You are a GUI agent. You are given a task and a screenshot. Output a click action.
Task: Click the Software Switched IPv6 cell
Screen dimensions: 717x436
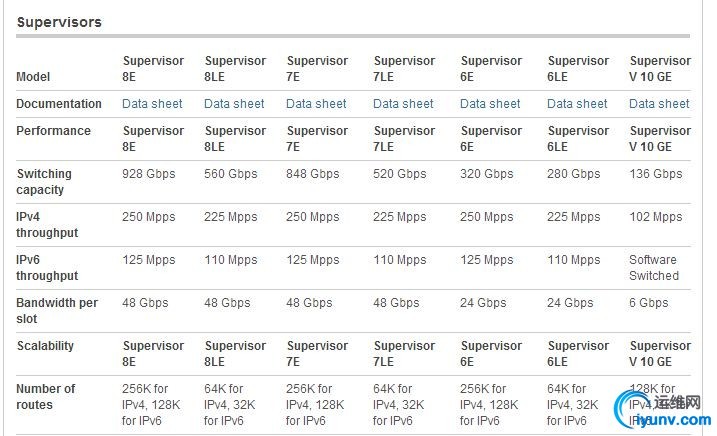[x=654, y=268]
